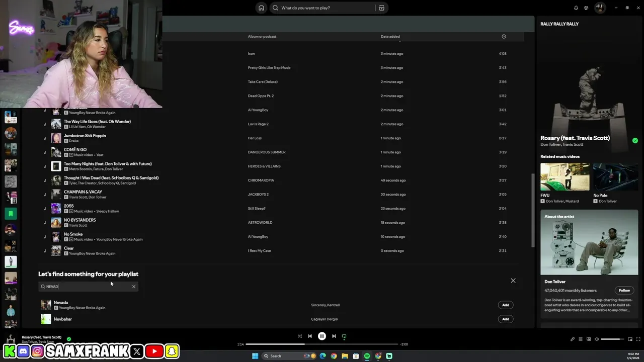This screenshot has width=644, height=362.
Task: Skip to the next track
Action: pyautogui.click(x=334, y=336)
